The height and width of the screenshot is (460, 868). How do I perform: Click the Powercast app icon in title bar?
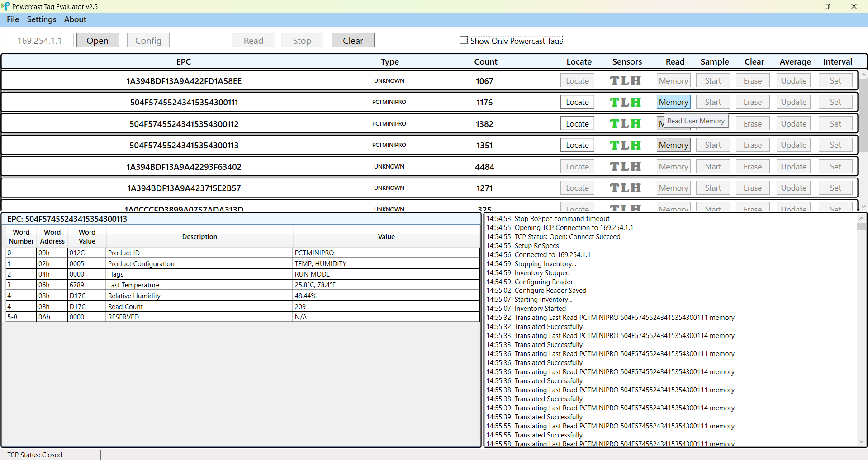click(5, 6)
